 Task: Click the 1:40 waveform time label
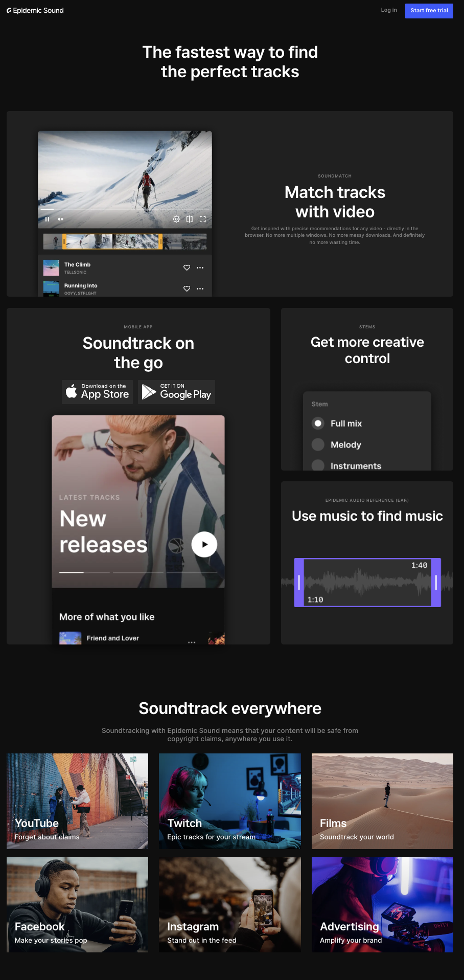click(419, 565)
